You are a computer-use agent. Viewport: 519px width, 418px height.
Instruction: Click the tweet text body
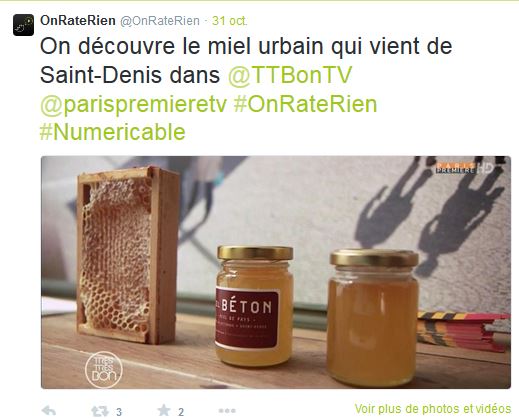point(246,89)
